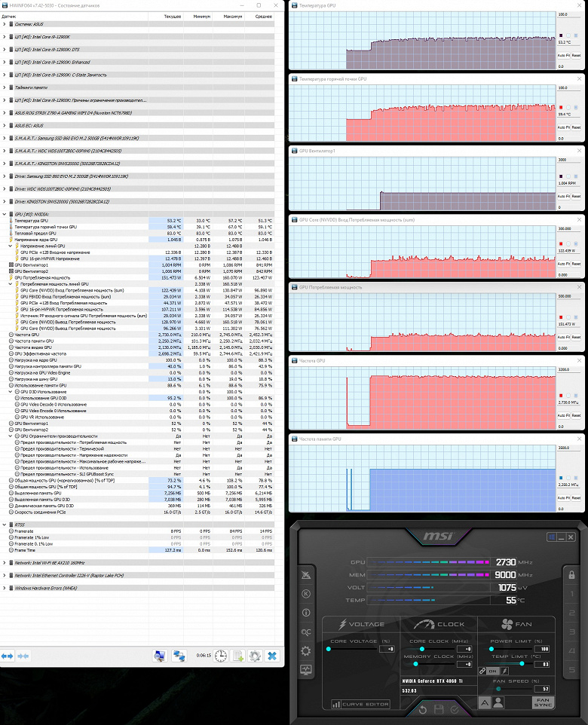588x725 pixels.
Task: Click the lightning priority icon near temp limit
Action: [x=505, y=671]
